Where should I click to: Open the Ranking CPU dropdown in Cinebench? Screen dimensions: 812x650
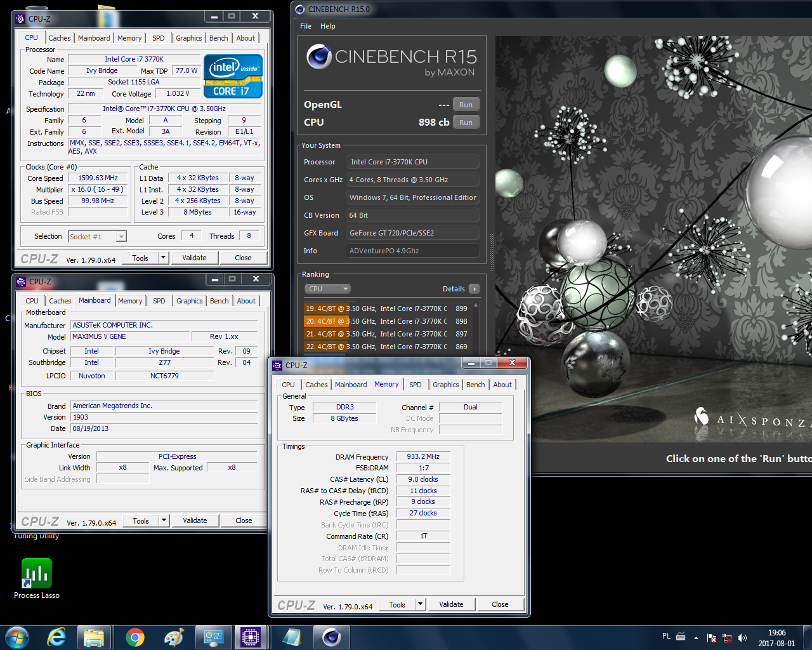tap(327, 289)
